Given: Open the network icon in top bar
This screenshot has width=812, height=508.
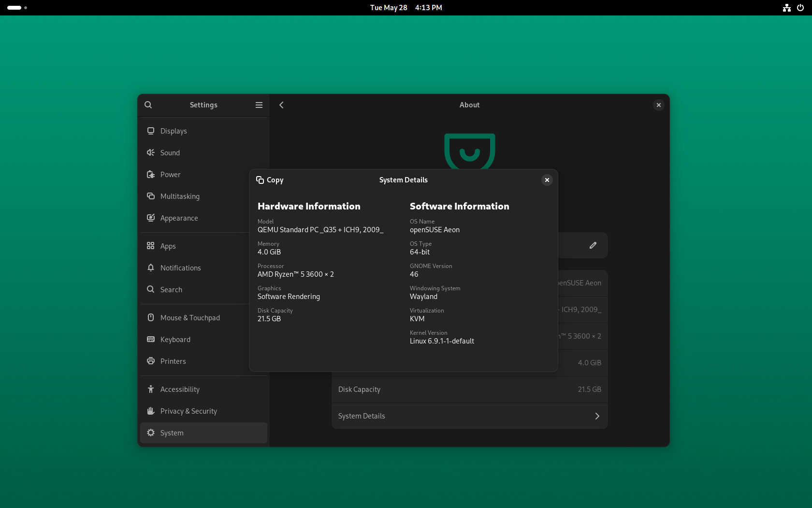Looking at the screenshot, I should 787,8.
